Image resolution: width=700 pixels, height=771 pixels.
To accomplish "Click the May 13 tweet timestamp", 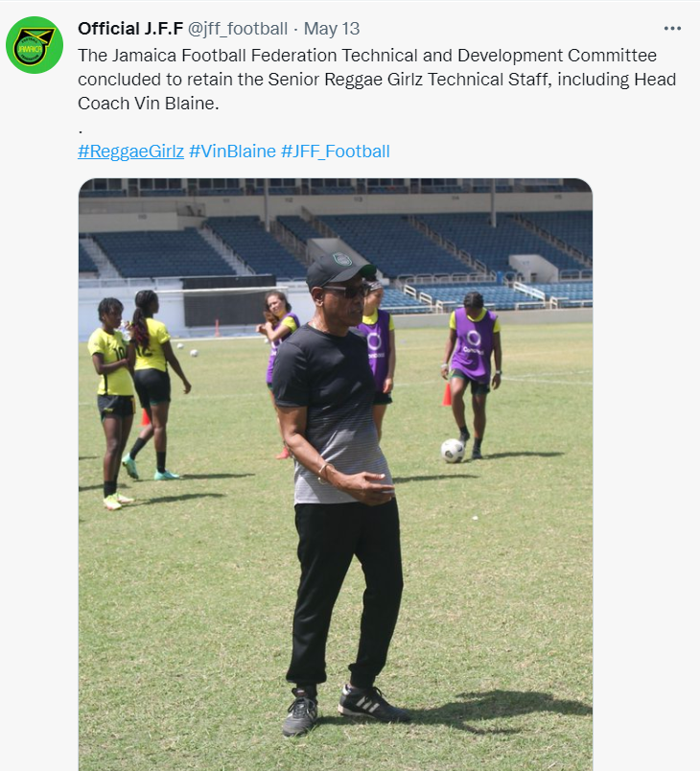I will pyautogui.click(x=332, y=29).
